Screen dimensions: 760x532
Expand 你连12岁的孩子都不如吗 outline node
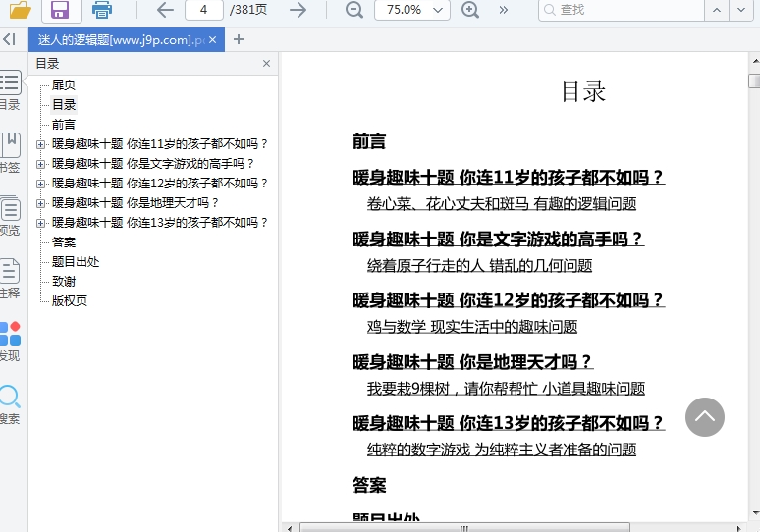40,184
